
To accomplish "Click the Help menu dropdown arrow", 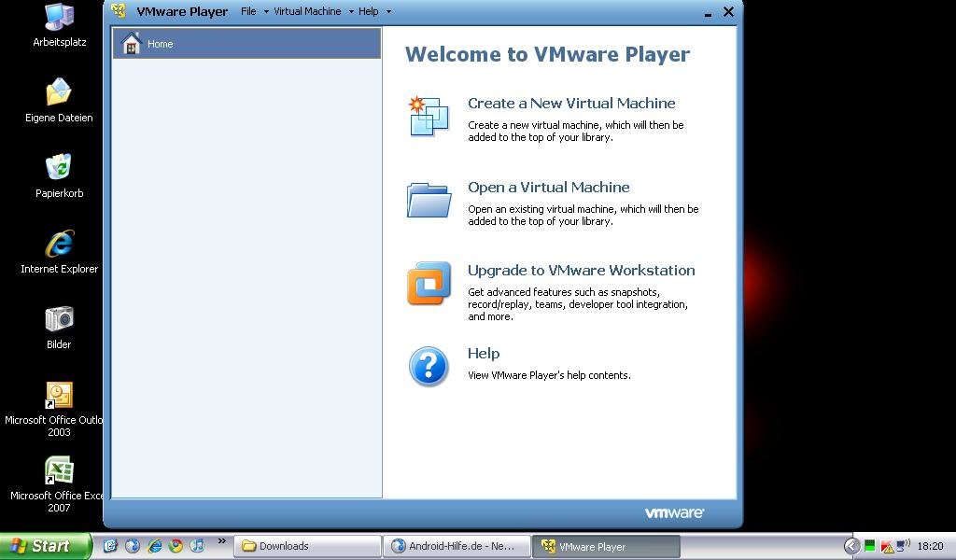I will 389,11.
